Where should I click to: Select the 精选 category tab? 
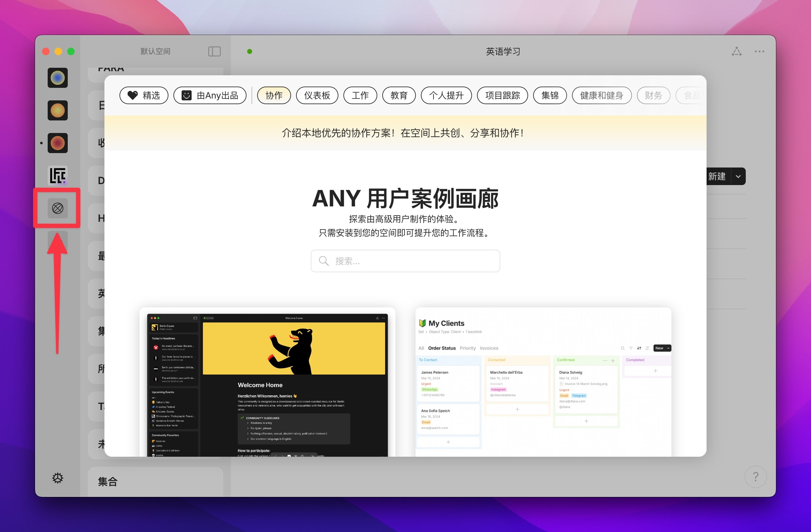pos(144,95)
